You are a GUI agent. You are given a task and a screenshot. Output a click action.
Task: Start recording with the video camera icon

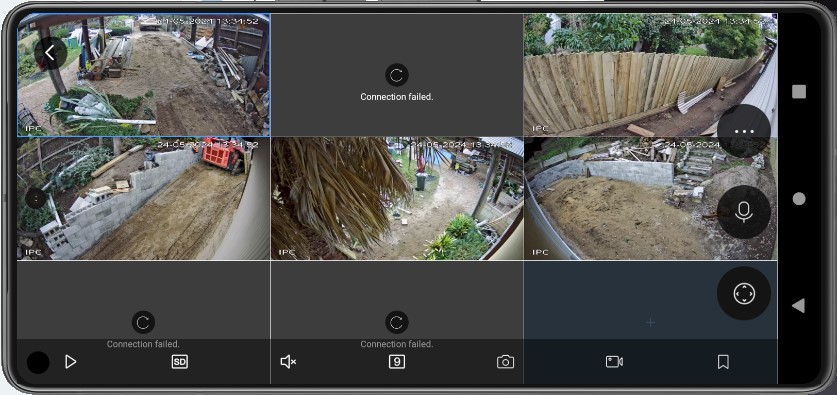[x=614, y=362]
